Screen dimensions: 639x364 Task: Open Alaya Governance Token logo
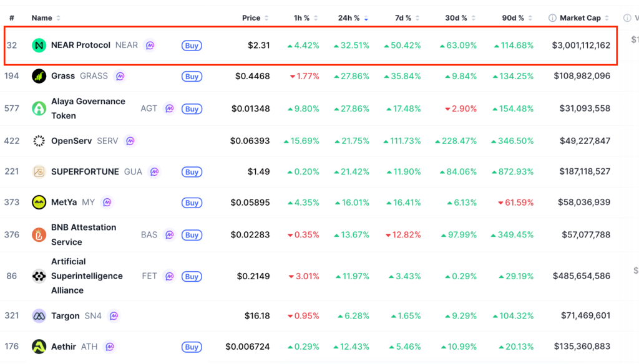pos(39,108)
